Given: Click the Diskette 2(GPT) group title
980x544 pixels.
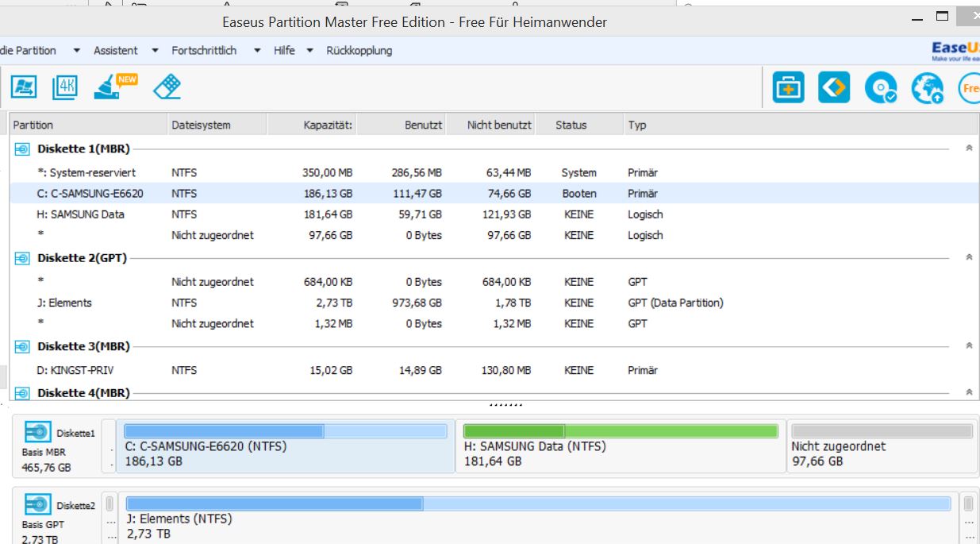Looking at the screenshot, I should click(82, 258).
